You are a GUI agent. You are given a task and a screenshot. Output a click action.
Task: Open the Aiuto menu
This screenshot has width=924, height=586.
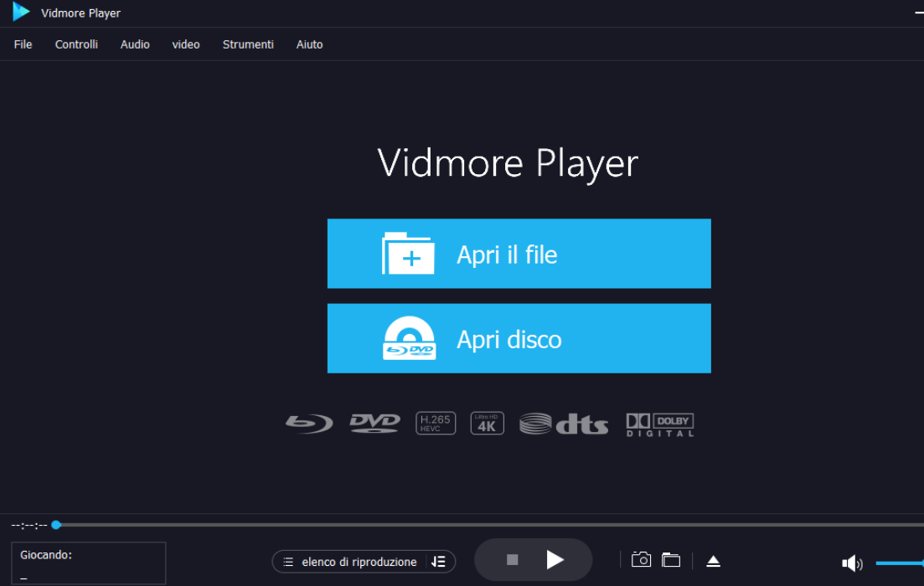coord(309,44)
